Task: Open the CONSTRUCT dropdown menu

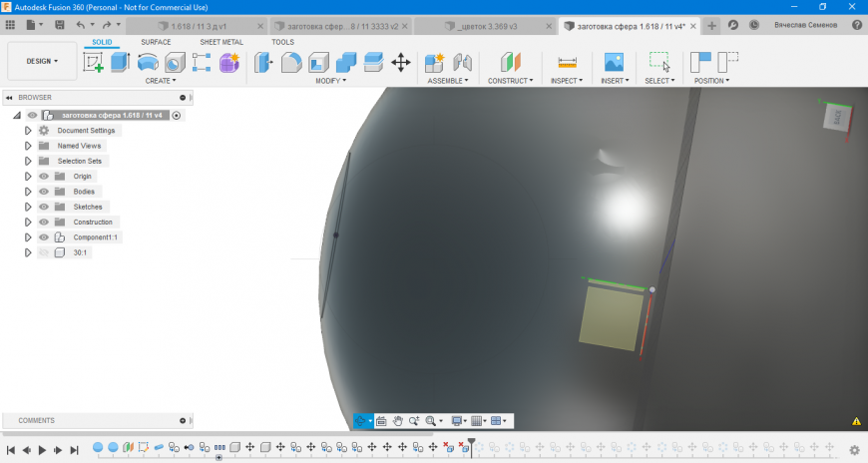Action: 511,81
